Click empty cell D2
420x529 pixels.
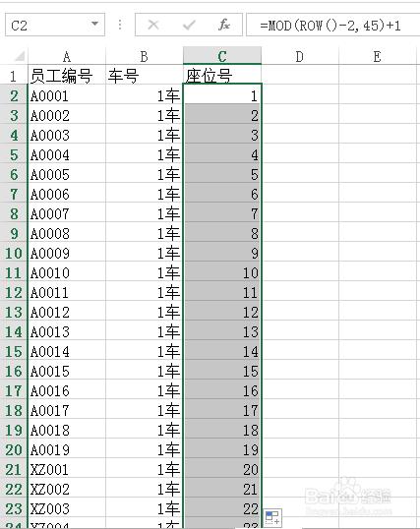point(300,95)
